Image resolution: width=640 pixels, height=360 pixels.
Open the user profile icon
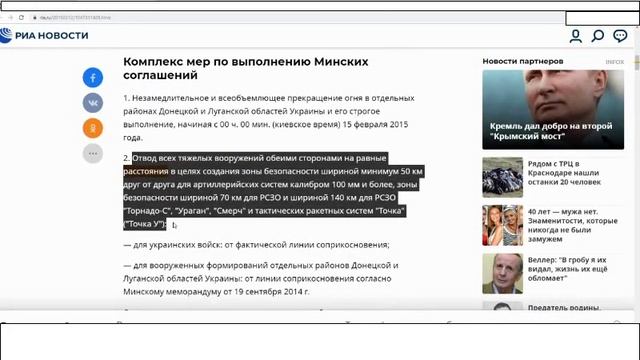coord(576,36)
